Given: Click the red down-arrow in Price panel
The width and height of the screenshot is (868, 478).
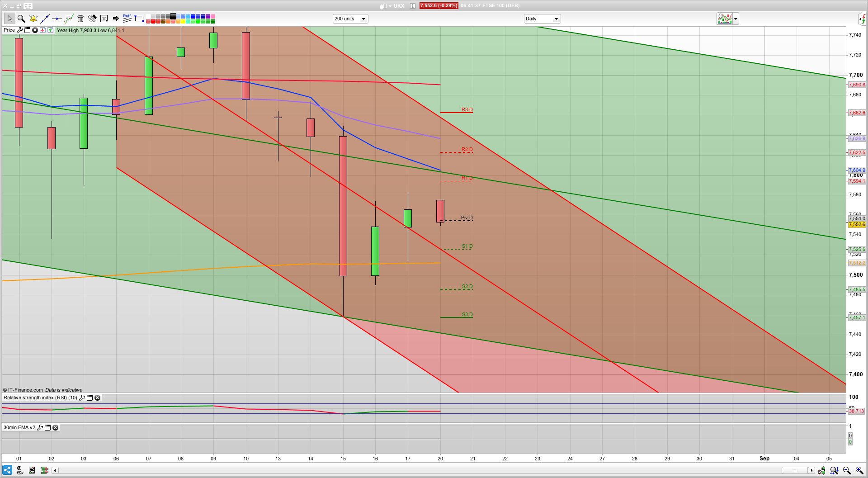Looking at the screenshot, I should [x=42, y=30].
